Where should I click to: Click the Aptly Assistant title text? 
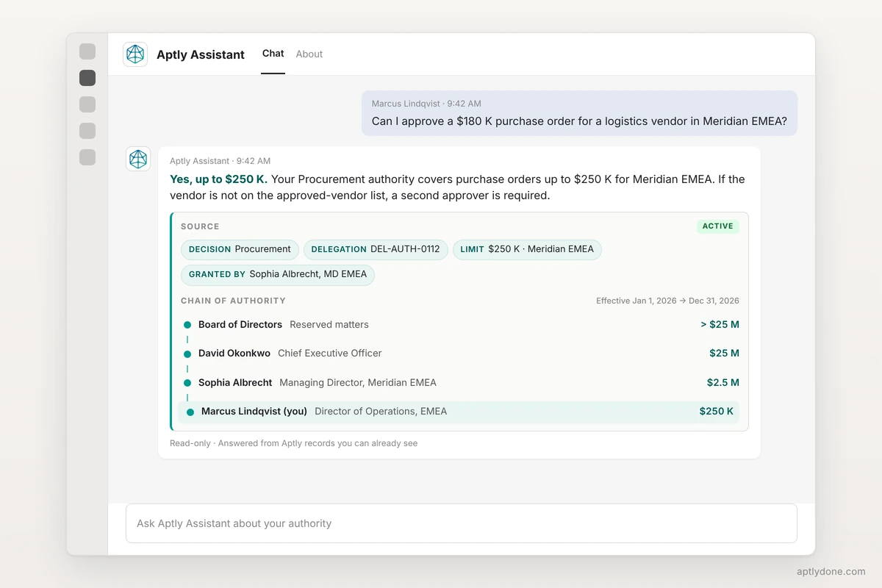pyautogui.click(x=201, y=54)
